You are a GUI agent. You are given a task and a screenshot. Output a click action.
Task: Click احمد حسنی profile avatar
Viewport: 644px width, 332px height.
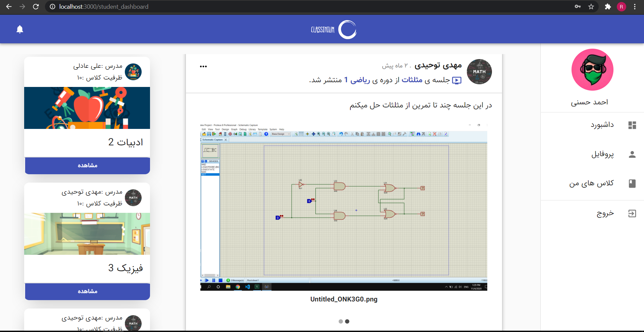tap(592, 69)
